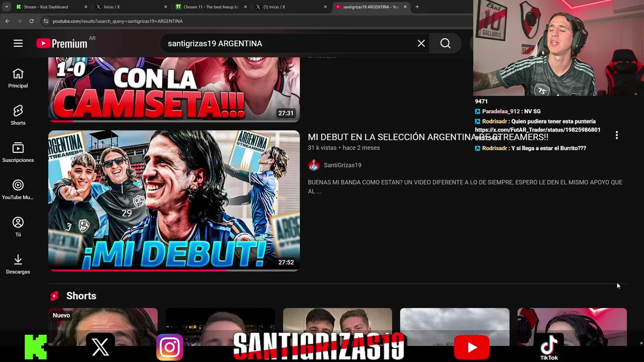Open the Short labeled Nuevo

point(103,327)
